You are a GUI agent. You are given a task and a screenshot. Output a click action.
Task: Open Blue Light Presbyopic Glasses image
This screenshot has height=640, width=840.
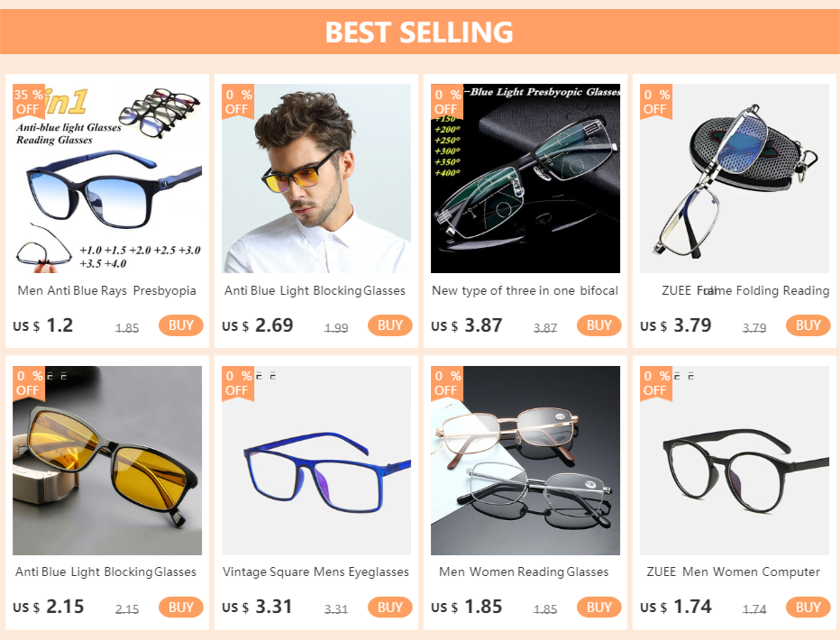pyautogui.click(x=525, y=178)
